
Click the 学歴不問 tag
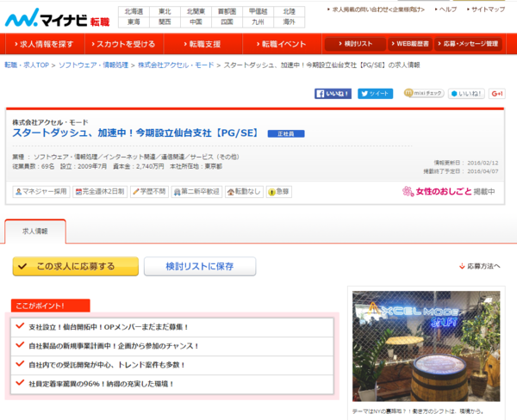coord(149,192)
